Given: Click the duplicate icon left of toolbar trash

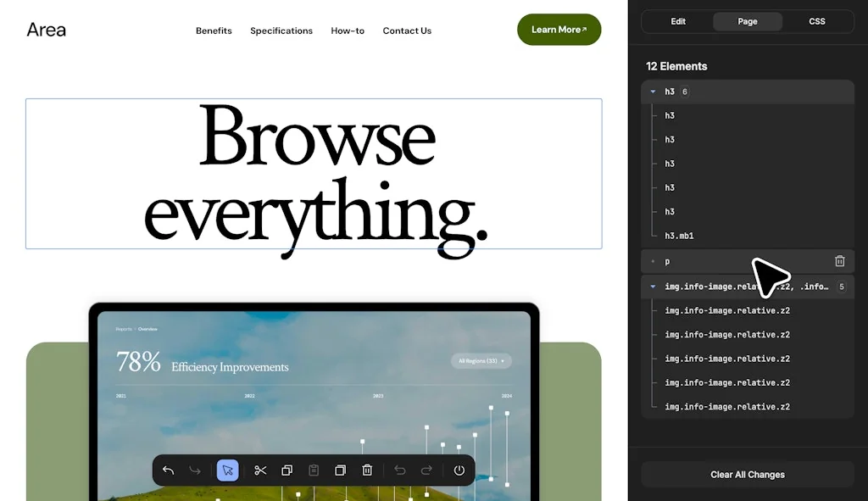Looking at the screenshot, I should click(340, 470).
